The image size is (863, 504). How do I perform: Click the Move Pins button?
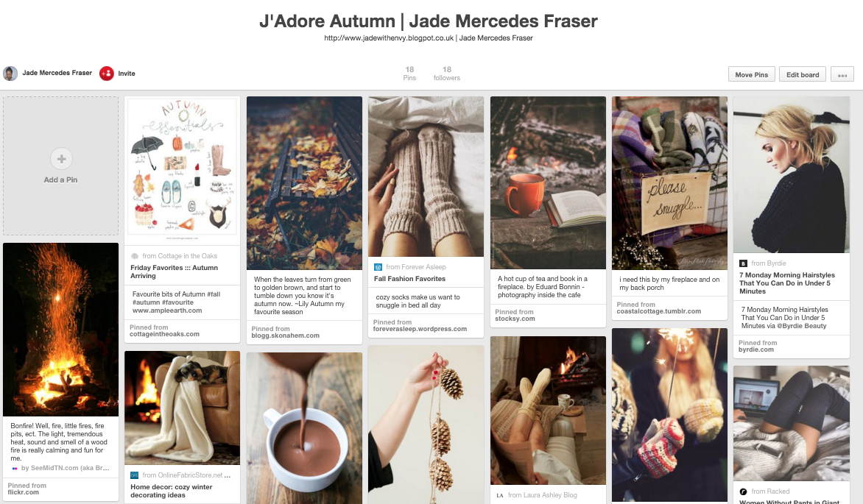751,74
